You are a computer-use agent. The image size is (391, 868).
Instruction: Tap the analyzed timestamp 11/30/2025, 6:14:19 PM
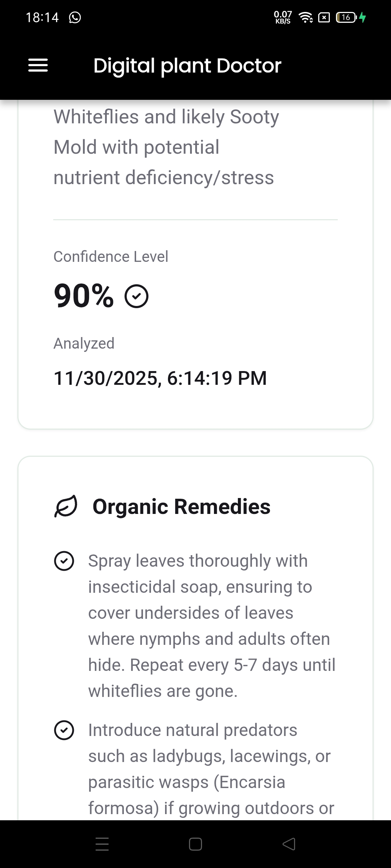coord(160,378)
